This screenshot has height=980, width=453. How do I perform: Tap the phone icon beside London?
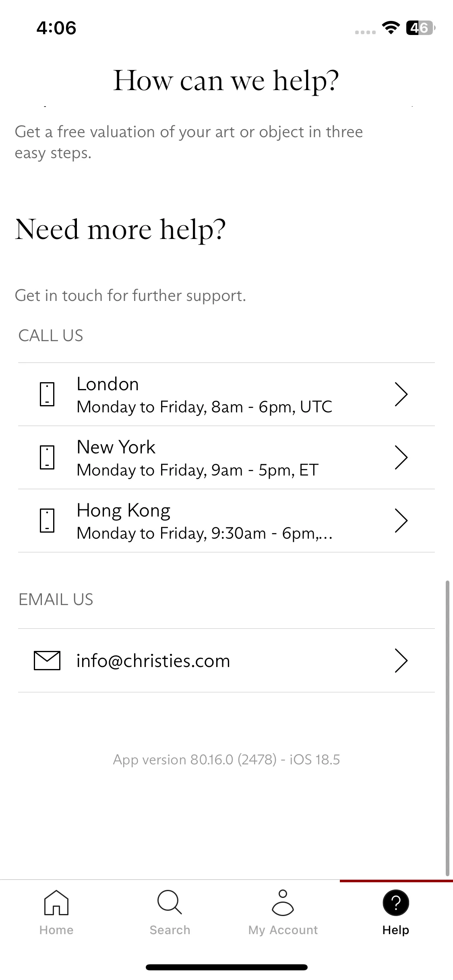[x=47, y=394]
